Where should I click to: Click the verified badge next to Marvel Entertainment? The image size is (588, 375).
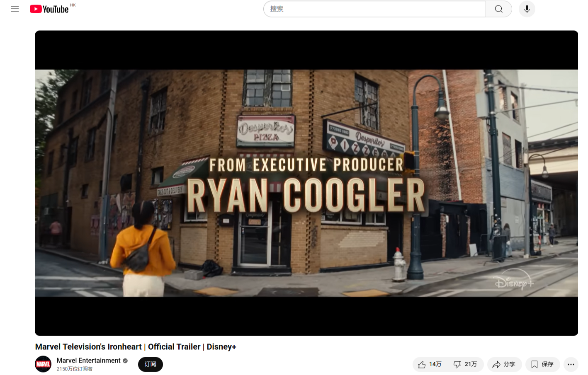coord(125,360)
